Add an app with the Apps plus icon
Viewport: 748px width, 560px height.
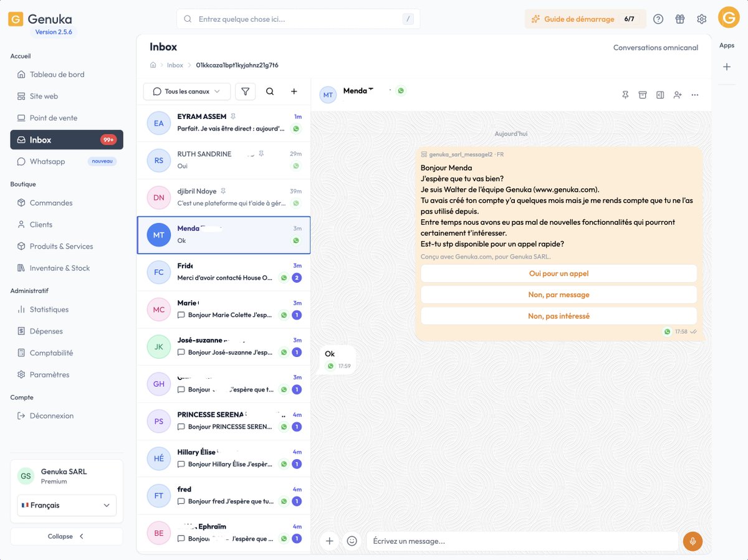[x=727, y=67]
